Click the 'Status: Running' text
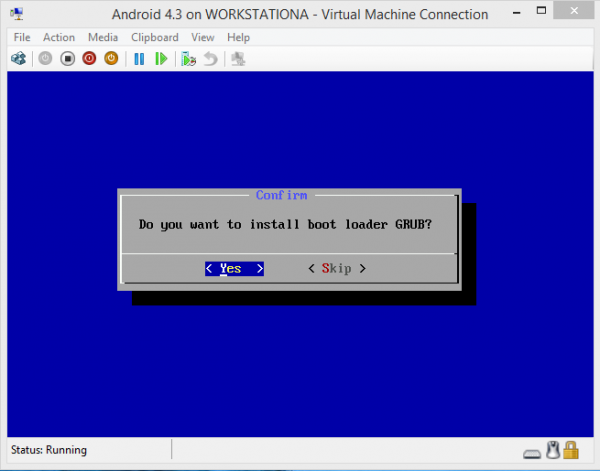 click(49, 450)
